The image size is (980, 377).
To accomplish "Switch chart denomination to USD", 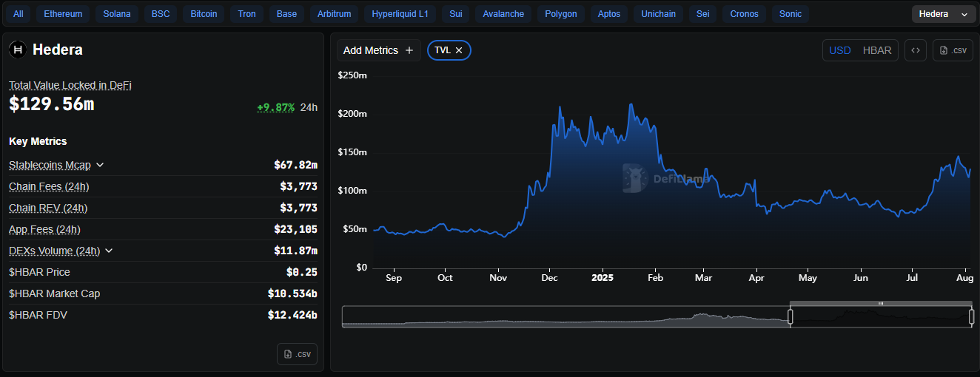I will [x=840, y=50].
